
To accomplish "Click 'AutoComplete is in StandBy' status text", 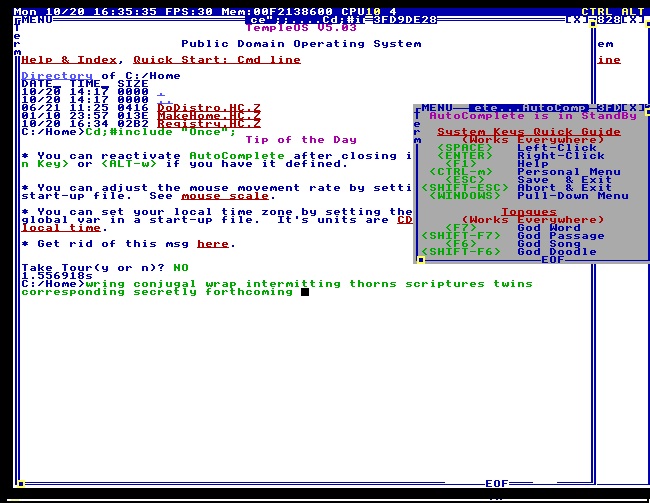I will [x=533, y=116].
